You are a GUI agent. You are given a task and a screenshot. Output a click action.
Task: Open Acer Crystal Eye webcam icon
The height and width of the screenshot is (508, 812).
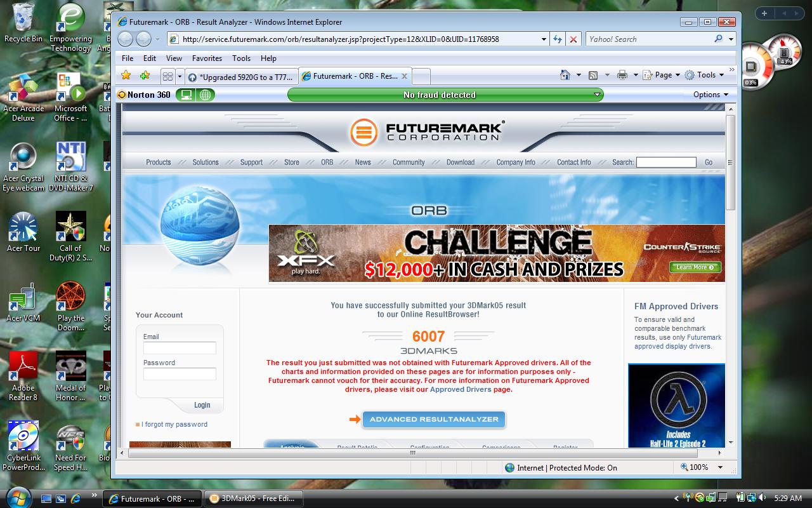(23, 166)
